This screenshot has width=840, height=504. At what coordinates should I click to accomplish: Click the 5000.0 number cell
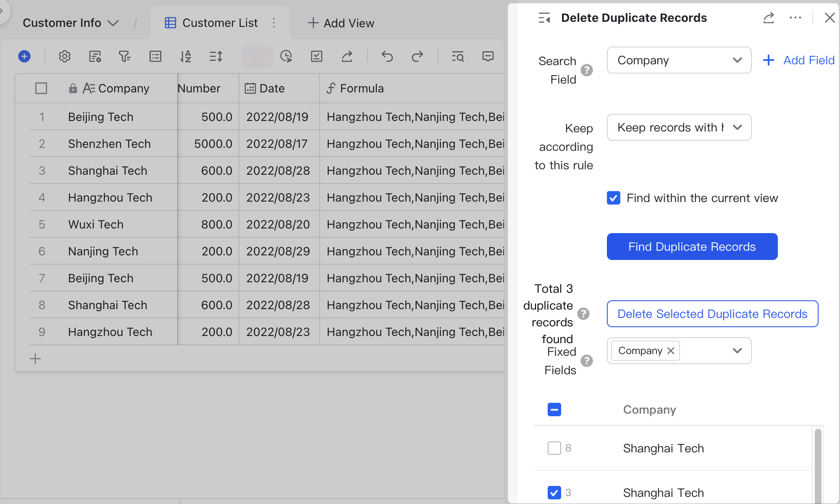click(208, 144)
